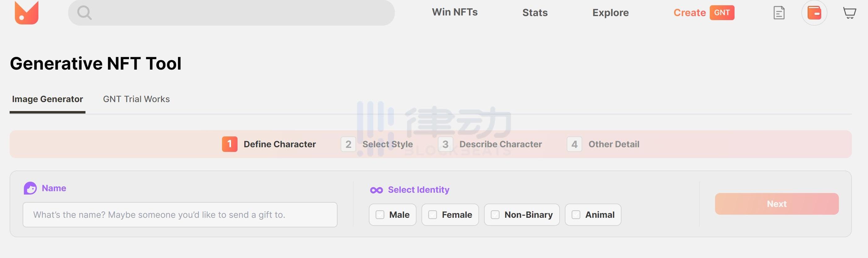Click the orange fox logo icon
Image resolution: width=868 pixels, height=258 pixels.
27,12
